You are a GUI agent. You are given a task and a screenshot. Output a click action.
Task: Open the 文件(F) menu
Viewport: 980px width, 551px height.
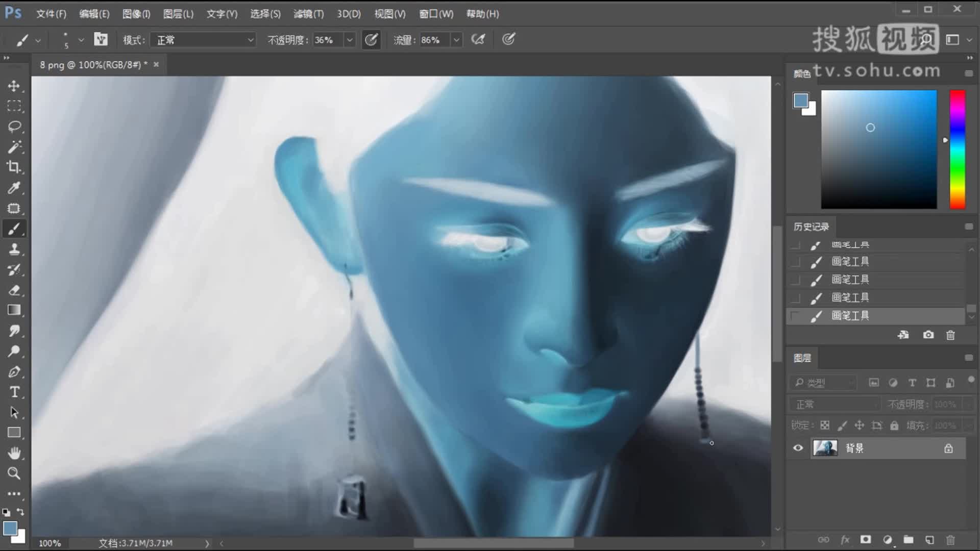(51, 14)
